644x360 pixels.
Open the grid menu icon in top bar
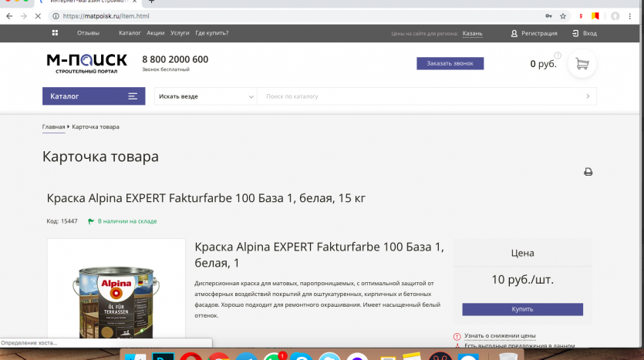click(55, 33)
